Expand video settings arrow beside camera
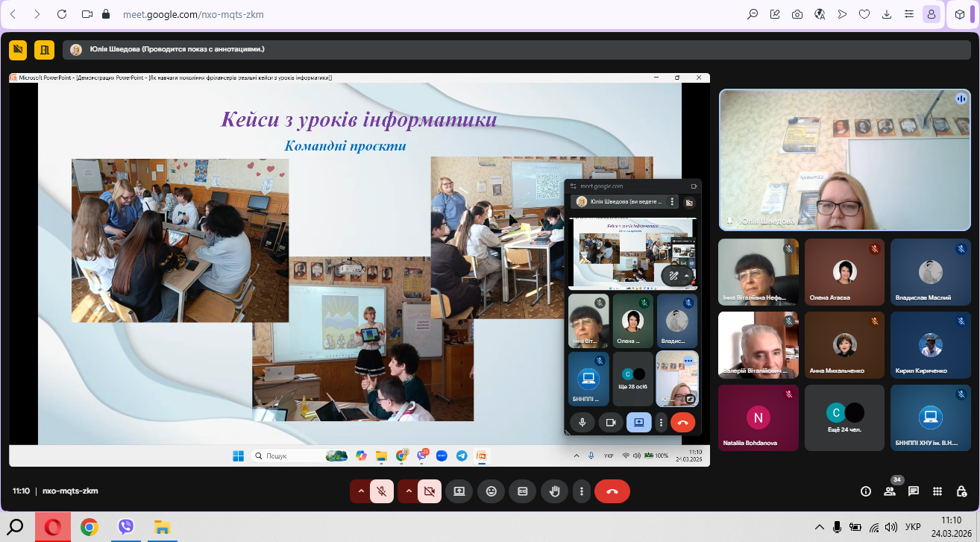980x542 pixels. pyautogui.click(x=409, y=491)
